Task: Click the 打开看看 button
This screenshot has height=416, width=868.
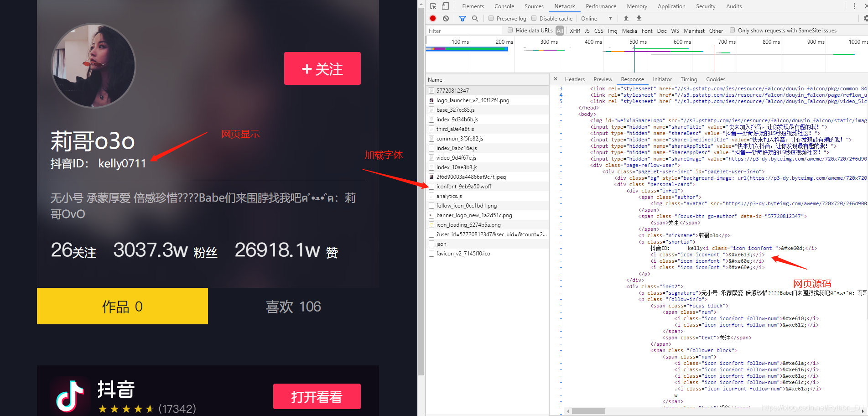Action: click(x=317, y=396)
